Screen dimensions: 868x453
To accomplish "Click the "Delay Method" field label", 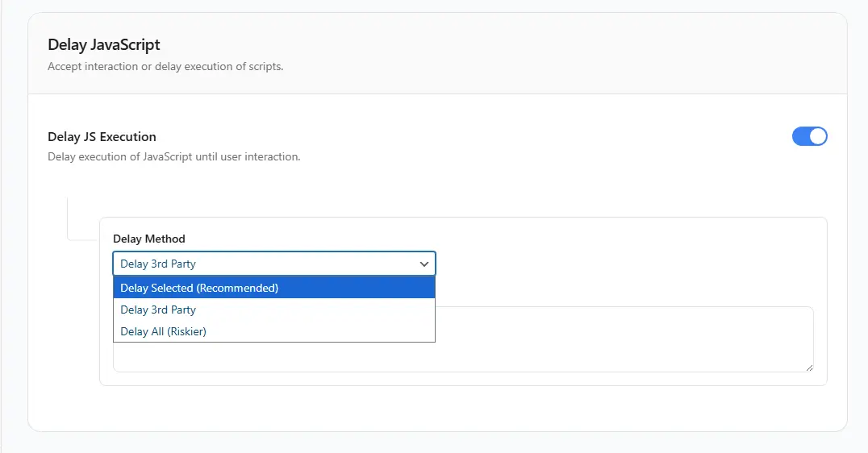I will click(x=149, y=239).
